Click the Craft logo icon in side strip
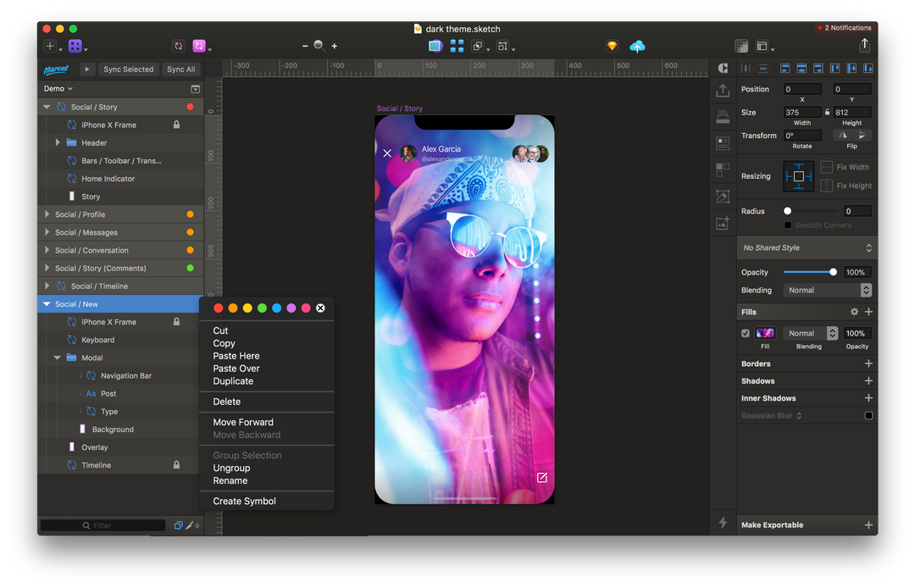 point(723,69)
